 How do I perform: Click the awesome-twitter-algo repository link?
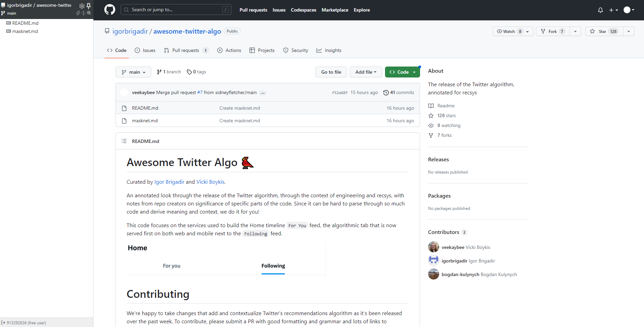187,31
